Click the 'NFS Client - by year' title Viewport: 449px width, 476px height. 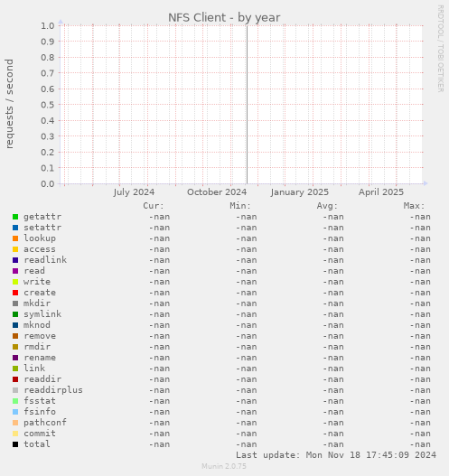[224, 17]
